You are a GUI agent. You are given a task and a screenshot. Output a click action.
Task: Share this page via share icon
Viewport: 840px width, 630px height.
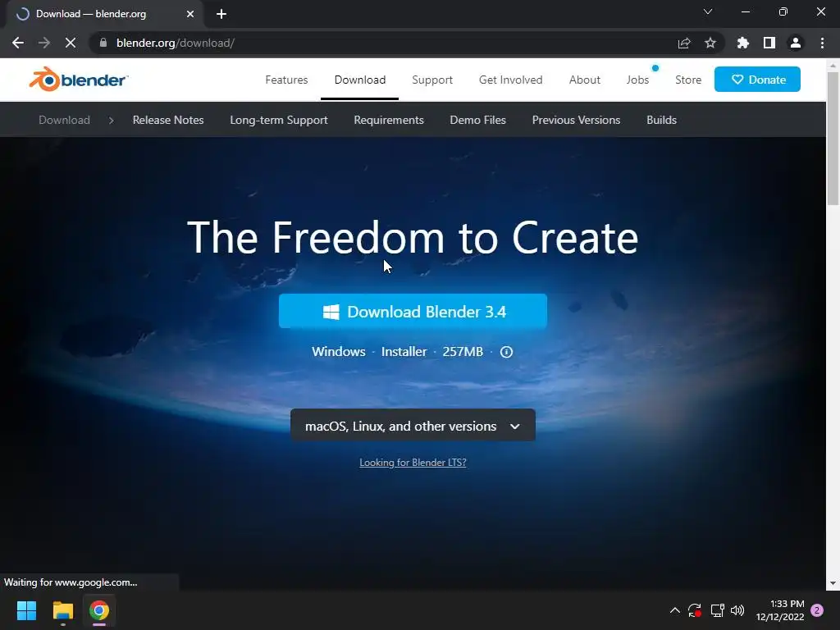(x=684, y=43)
